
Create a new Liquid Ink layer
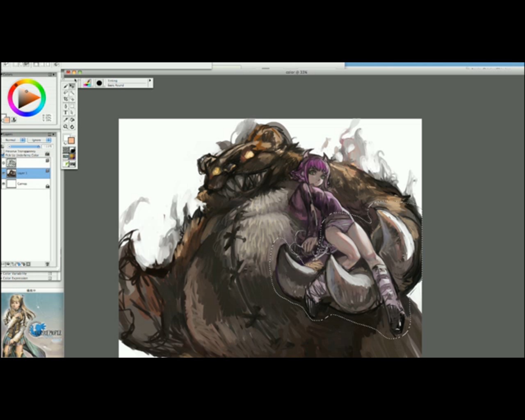pyautogui.click(x=23, y=264)
